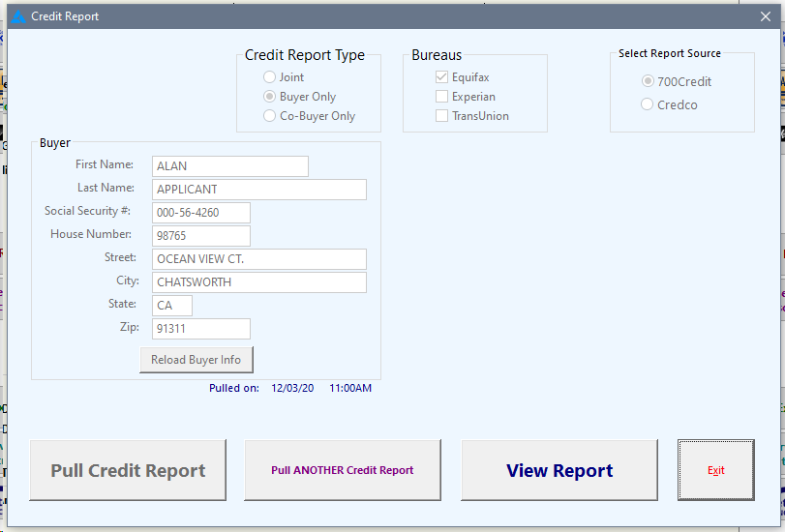This screenshot has height=532, width=785.
Task: Select the Joint report type
Action: tap(270, 77)
